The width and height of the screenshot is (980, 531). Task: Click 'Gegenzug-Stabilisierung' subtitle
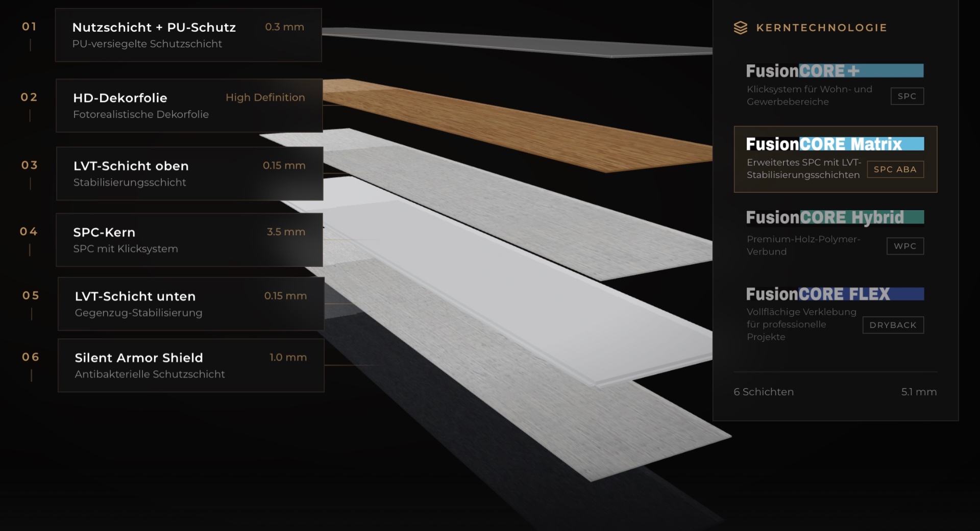(138, 313)
